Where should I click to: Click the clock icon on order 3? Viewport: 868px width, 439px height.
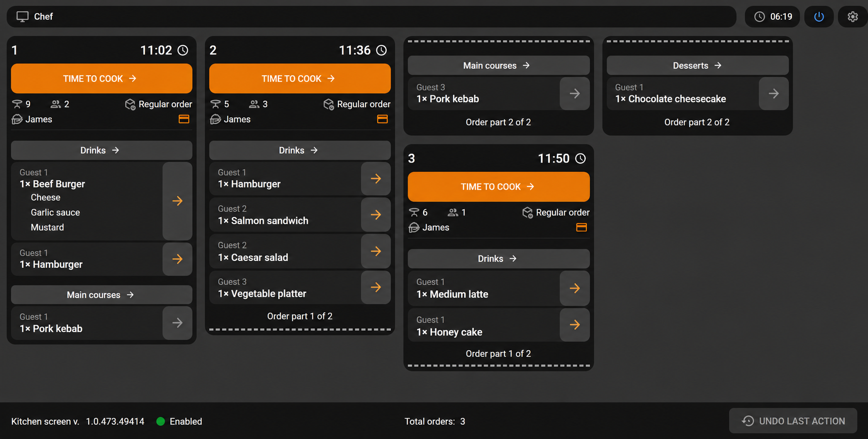tap(581, 158)
